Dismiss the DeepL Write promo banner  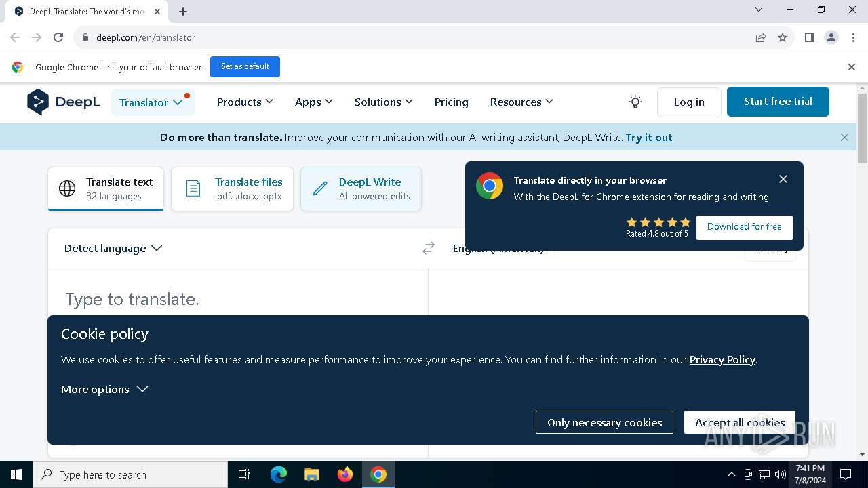844,137
